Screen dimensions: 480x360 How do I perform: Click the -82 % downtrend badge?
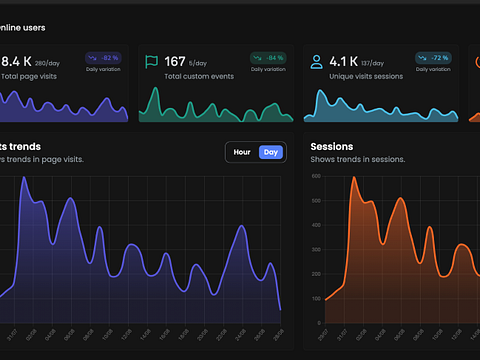point(103,58)
